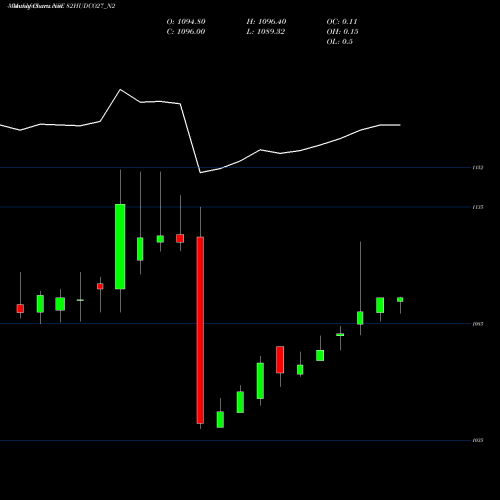Viewport: 500px width, 500px height.
Task: Select the close value C: 1096.00
Action: [x=186, y=32]
